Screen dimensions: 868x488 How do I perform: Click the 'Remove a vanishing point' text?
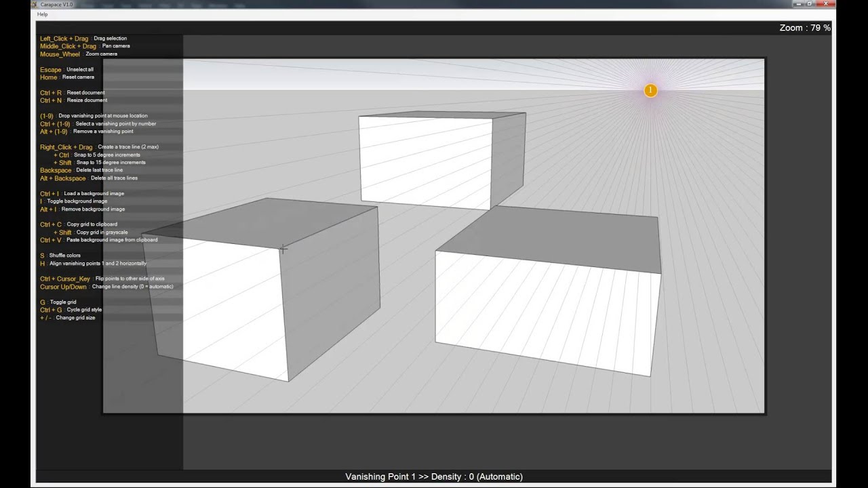103,131
